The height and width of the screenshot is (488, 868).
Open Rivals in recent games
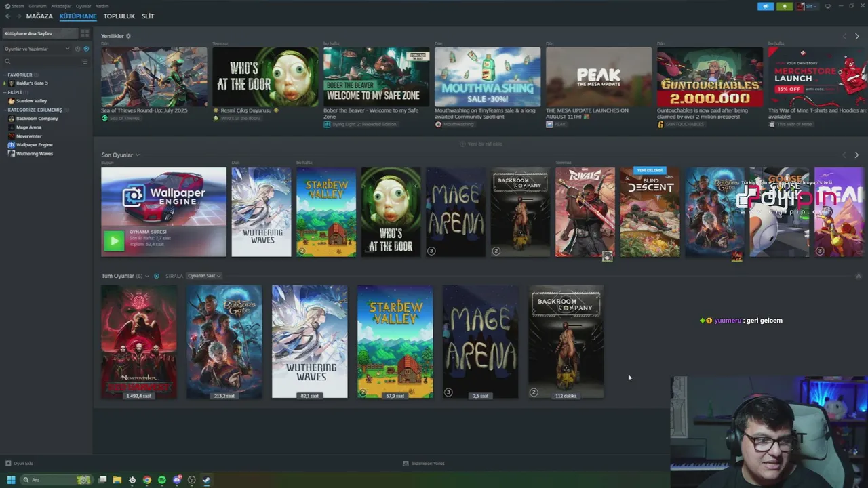585,212
